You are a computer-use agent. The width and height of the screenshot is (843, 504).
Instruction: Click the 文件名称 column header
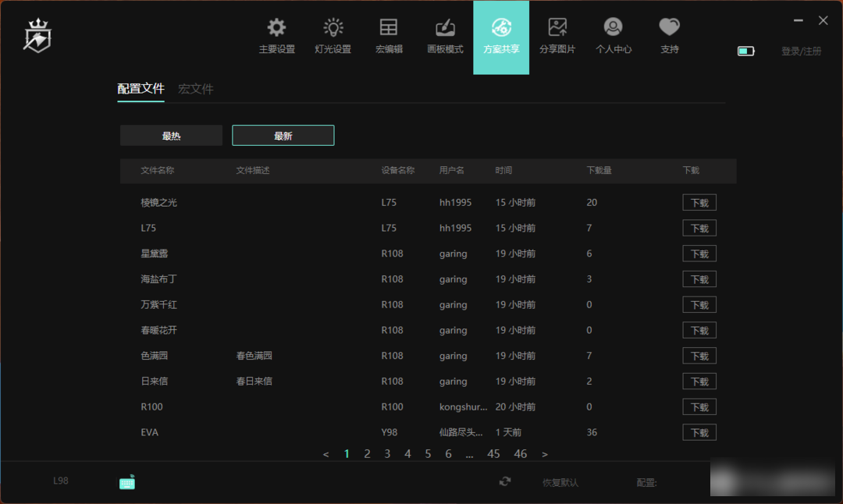click(158, 170)
